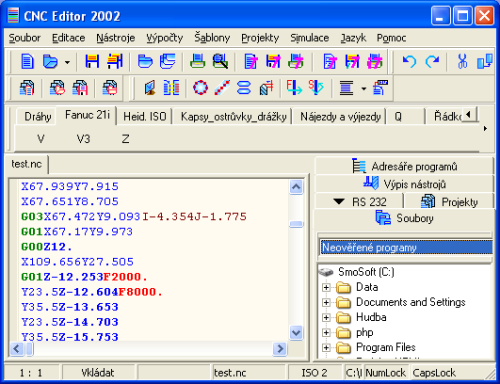Click the cascade windows icon
The image size is (500, 384).
pyautogui.click(x=168, y=61)
